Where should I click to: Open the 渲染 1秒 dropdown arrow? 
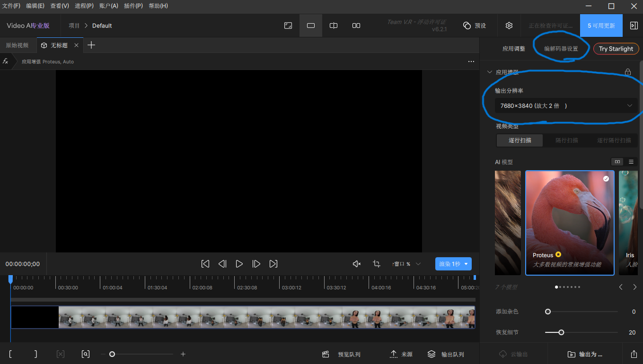point(466,264)
